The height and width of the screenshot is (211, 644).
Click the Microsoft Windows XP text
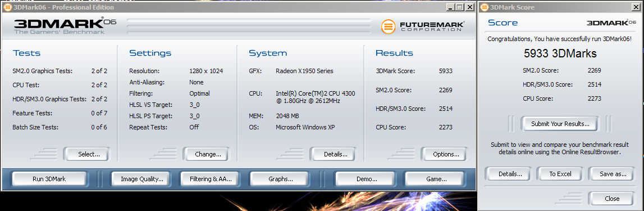pyautogui.click(x=305, y=127)
